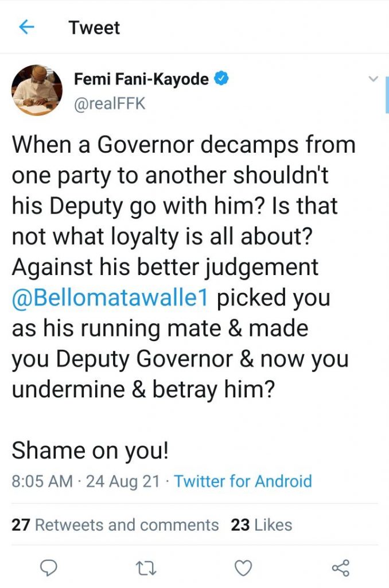Retweet this post with the retweet icon
Image resolution: width=389 pixels, height=588 pixels.
[x=146, y=568]
